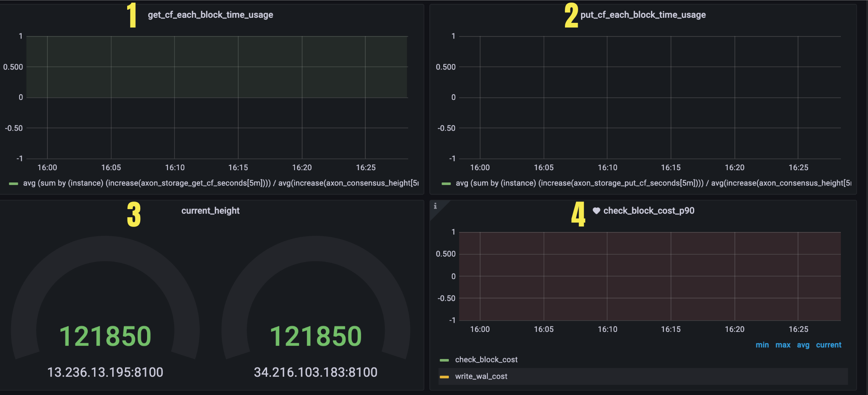Sort legend by current column
This screenshot has width=868, height=395.
tap(829, 345)
